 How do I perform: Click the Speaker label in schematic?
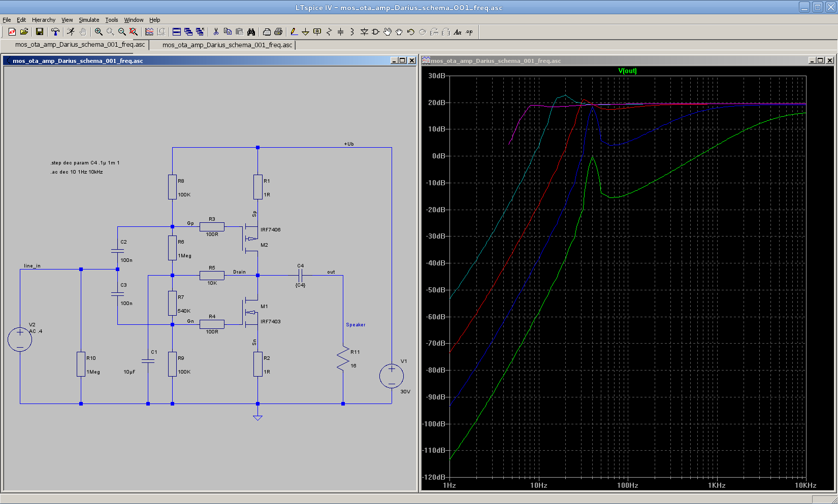(x=356, y=325)
